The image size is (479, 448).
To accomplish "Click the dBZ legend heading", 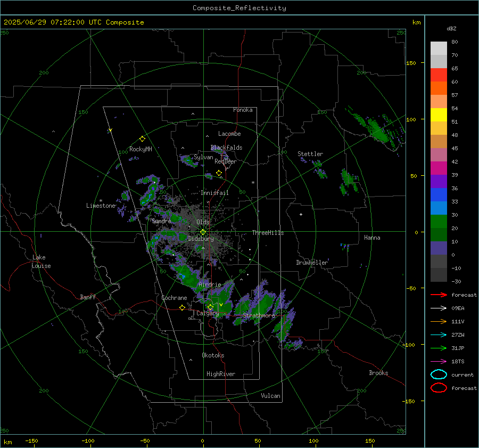I will click(x=451, y=28).
